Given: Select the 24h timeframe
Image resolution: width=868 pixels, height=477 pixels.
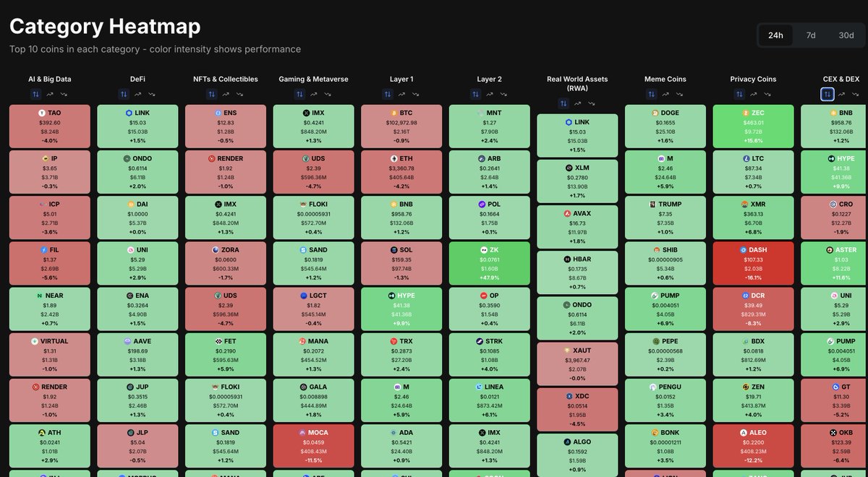Looking at the screenshot, I should point(776,35).
